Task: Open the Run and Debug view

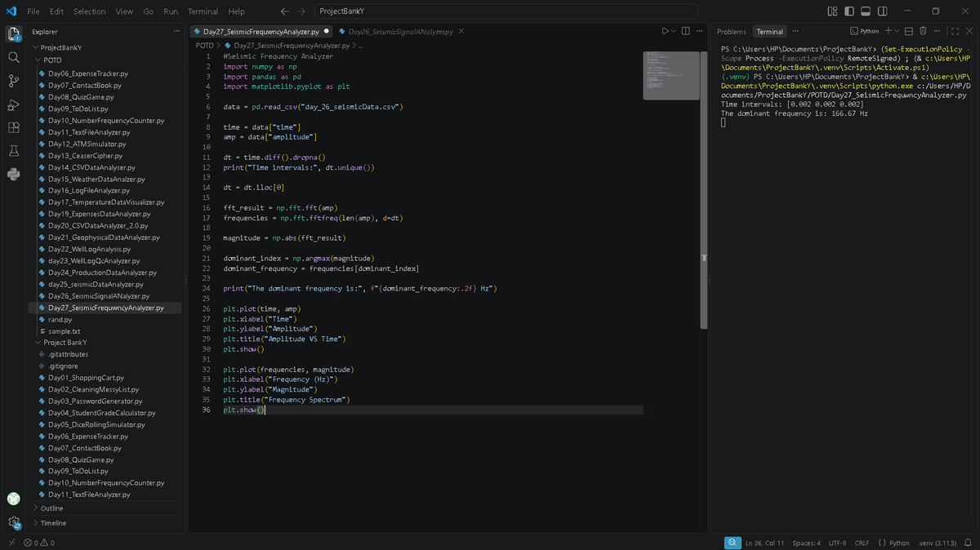Action: (14, 104)
